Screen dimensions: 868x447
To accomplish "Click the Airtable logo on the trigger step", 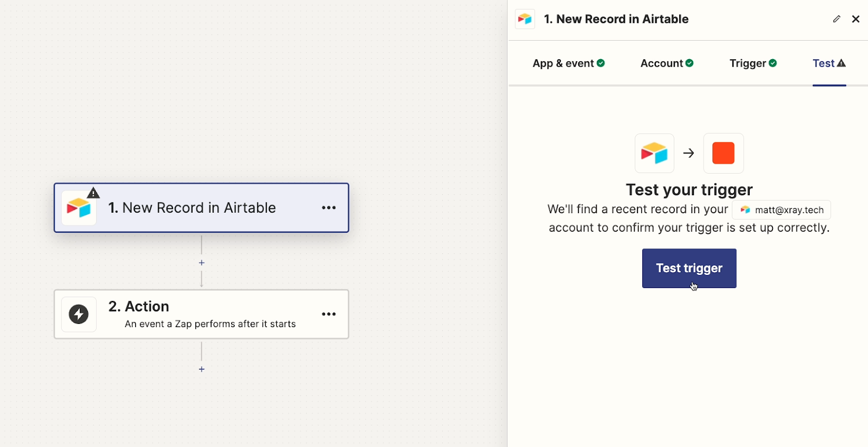I will [79, 208].
